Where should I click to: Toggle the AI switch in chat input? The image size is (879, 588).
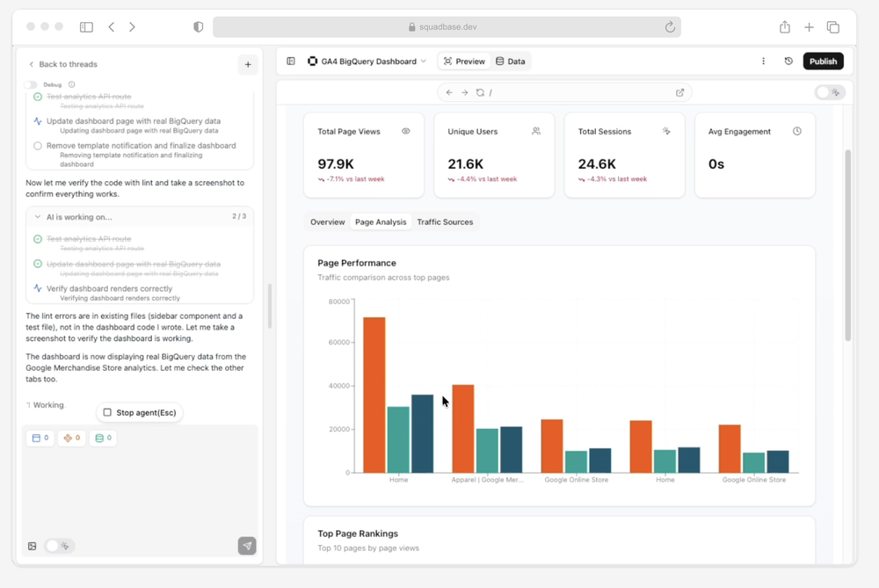point(58,546)
